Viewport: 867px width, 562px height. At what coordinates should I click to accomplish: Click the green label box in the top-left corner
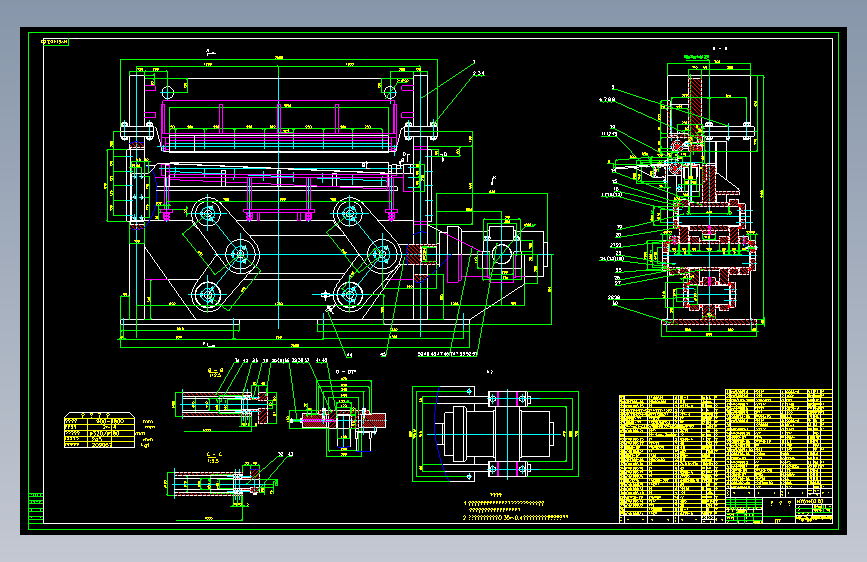55,42
